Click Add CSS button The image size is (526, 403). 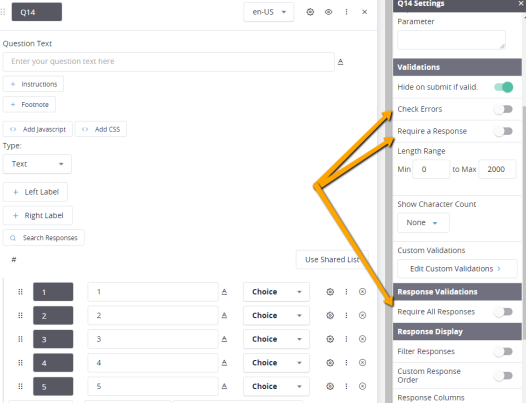(101, 129)
